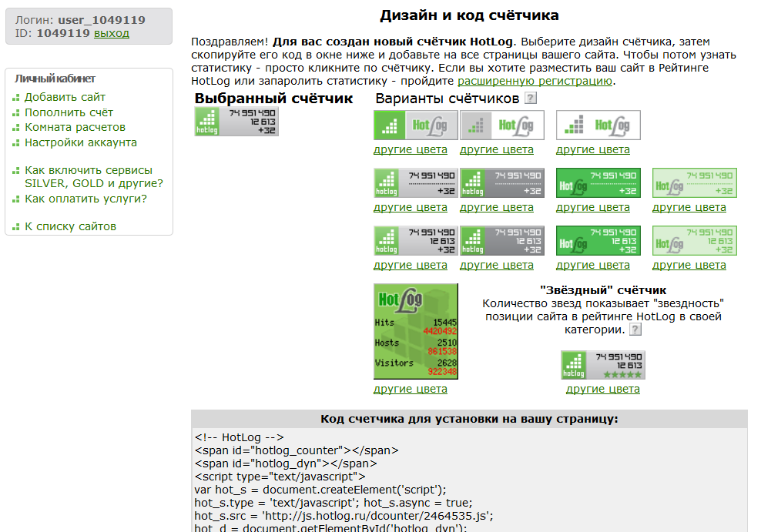Click the "Звёздный" счётчик title

603,290
